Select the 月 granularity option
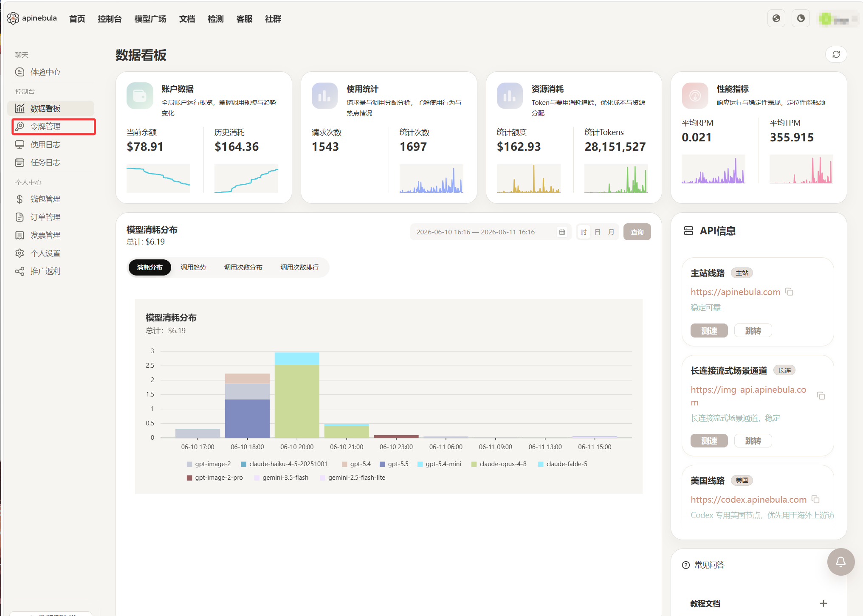Viewport: 863px width, 616px height. click(x=611, y=232)
